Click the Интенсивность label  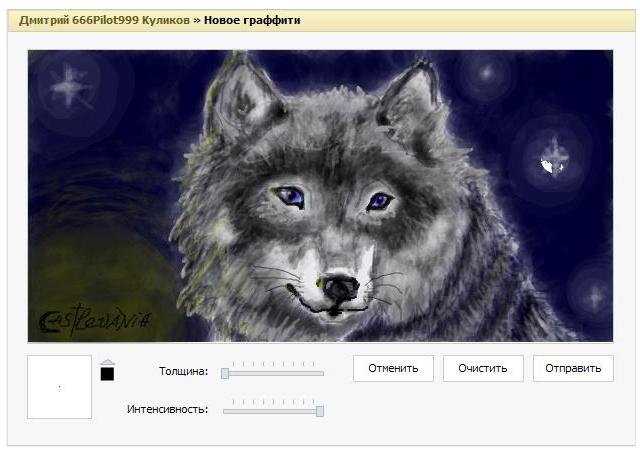click(x=168, y=409)
